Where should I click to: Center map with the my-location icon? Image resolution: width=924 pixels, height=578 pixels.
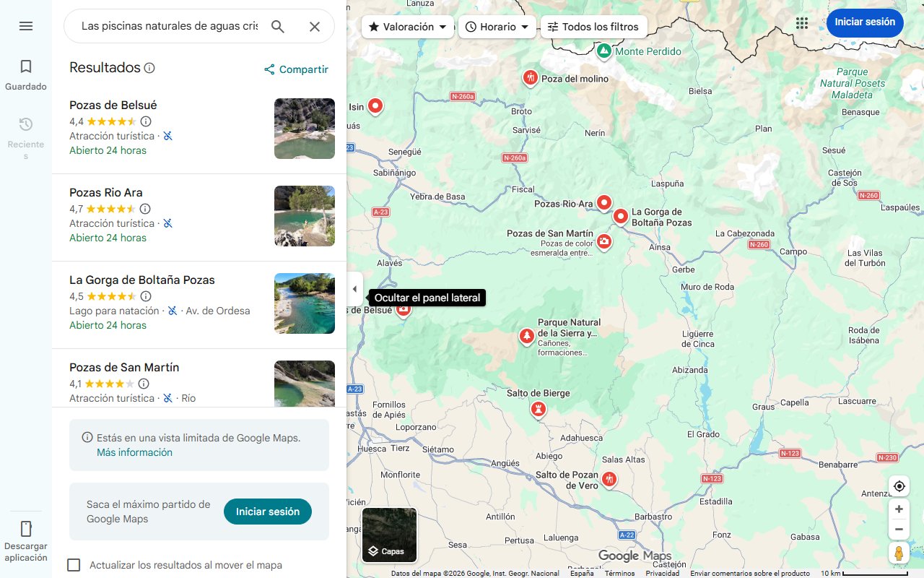pyautogui.click(x=899, y=486)
